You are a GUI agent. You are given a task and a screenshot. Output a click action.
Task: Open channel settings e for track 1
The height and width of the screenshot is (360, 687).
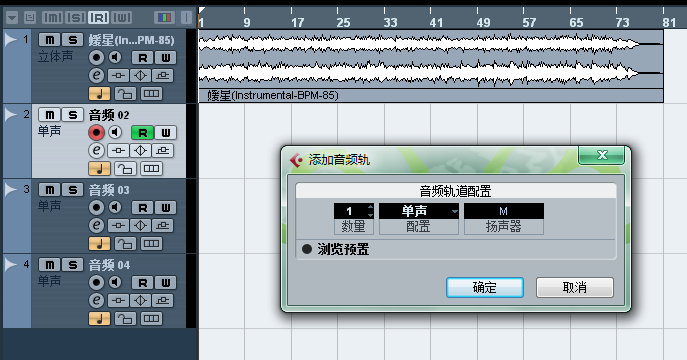point(96,75)
